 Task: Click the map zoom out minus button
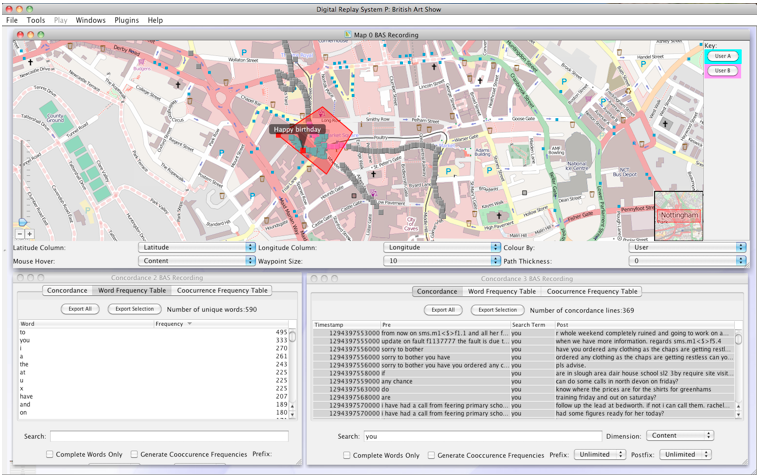tap(20, 234)
